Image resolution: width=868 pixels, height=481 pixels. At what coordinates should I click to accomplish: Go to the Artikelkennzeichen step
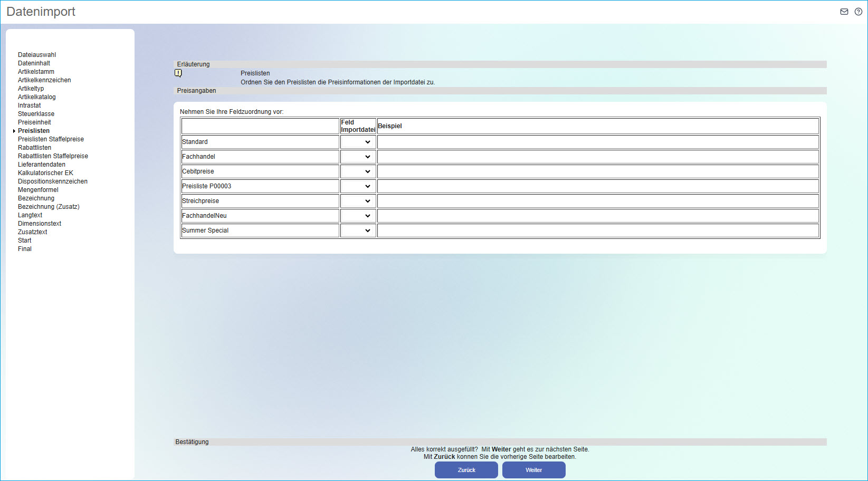pos(44,80)
